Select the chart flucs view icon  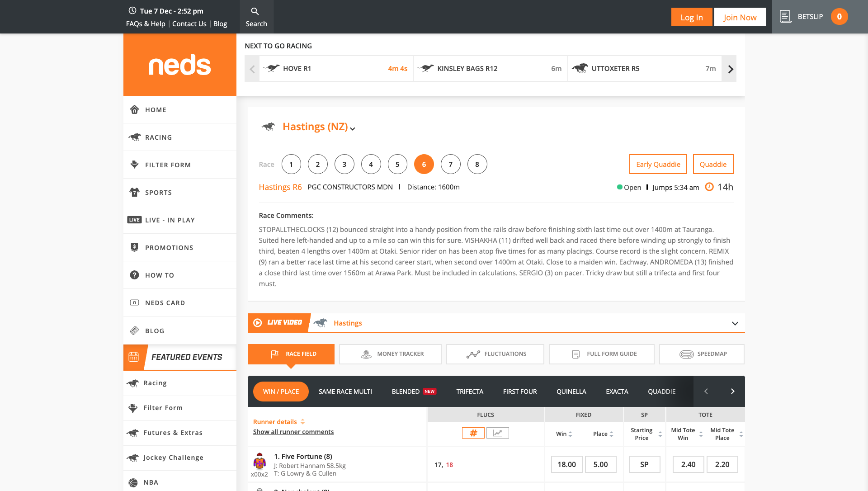498,433
